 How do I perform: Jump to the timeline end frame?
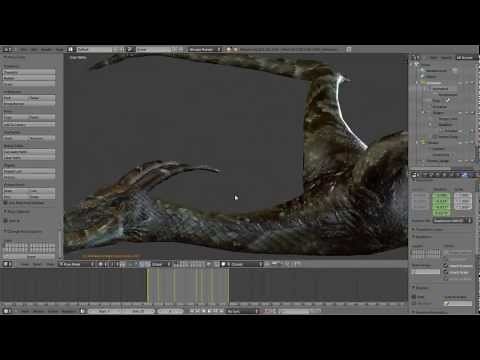point(221,311)
